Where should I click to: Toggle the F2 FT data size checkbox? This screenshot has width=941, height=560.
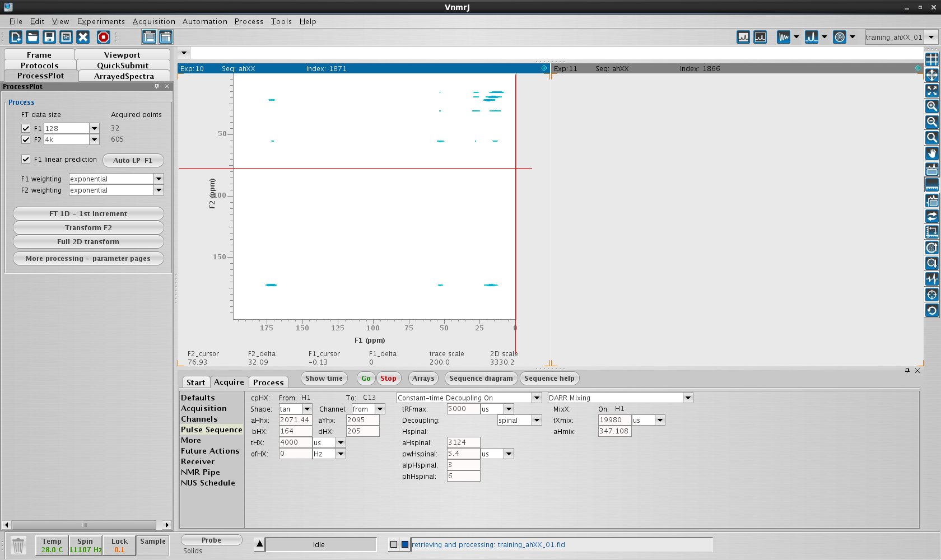click(x=26, y=139)
